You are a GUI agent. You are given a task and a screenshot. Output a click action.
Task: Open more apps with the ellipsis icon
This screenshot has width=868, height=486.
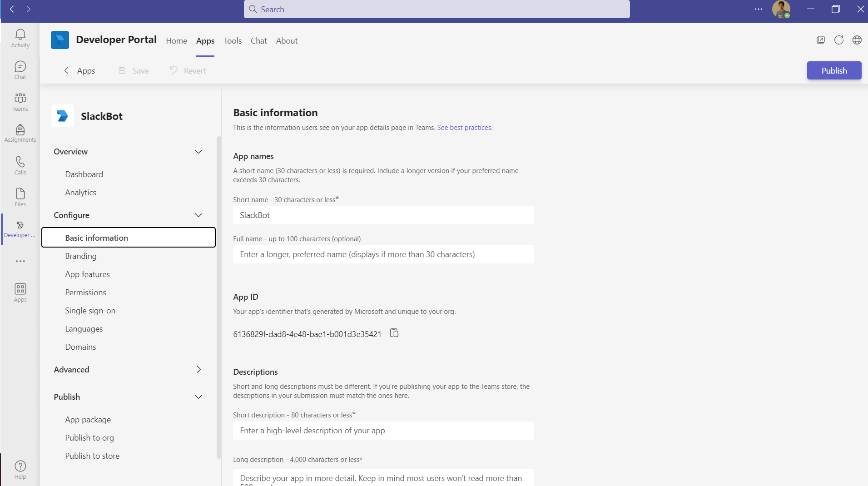20,261
